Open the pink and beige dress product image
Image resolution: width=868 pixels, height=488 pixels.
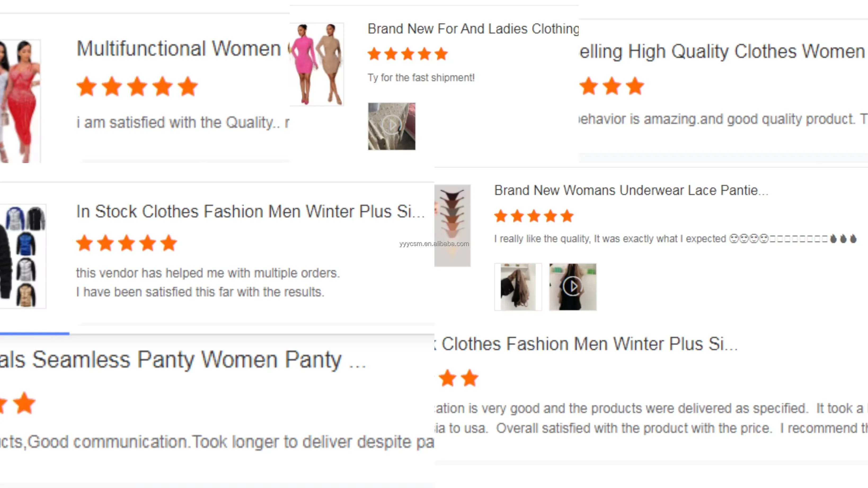[x=316, y=64]
